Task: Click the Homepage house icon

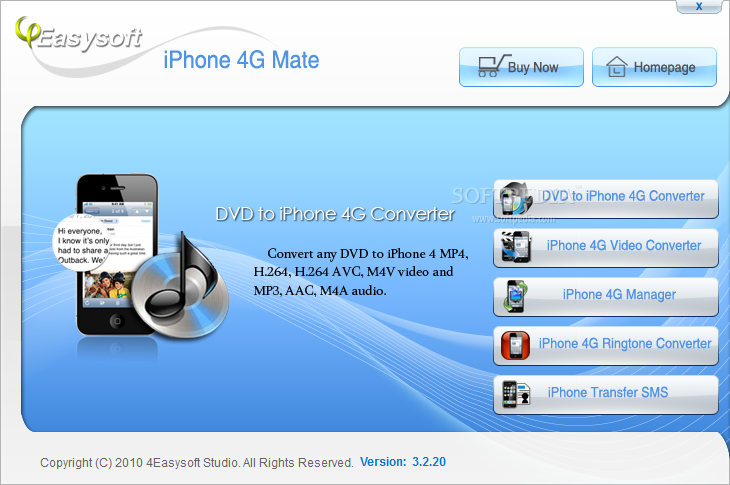Action: click(x=616, y=66)
